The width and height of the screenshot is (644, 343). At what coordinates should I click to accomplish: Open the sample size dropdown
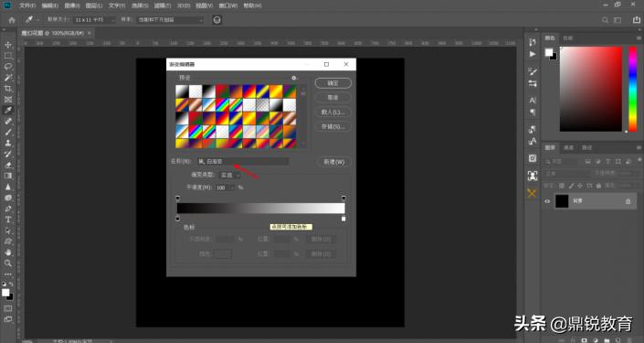click(x=94, y=20)
